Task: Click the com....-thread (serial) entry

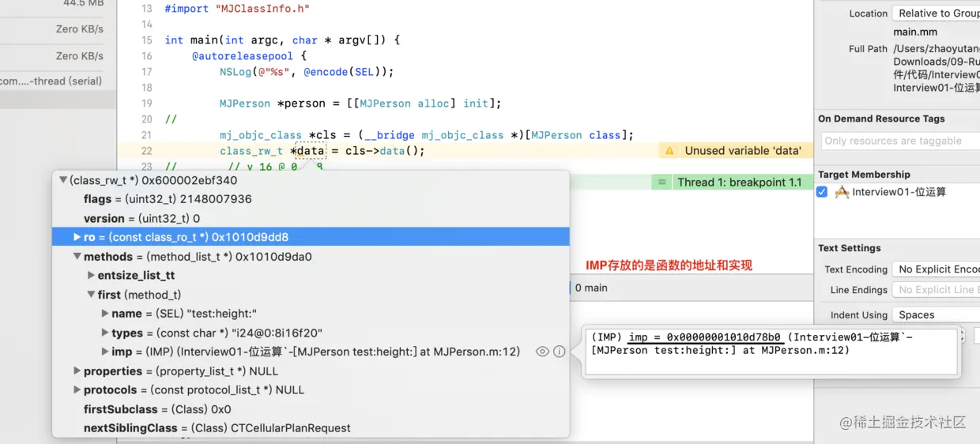Action: coord(51,81)
